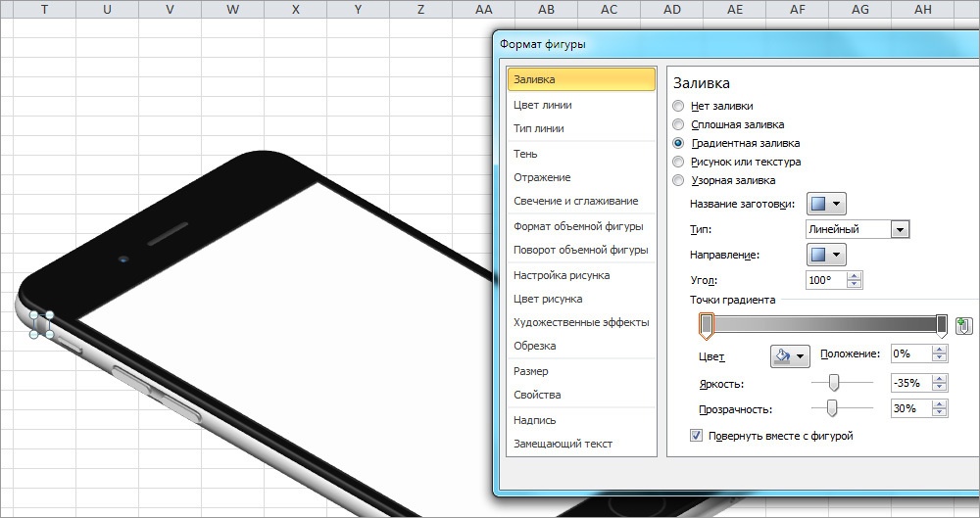This screenshot has width=980, height=518.
Task: Open the Художественные эффекты category
Action: point(581,322)
